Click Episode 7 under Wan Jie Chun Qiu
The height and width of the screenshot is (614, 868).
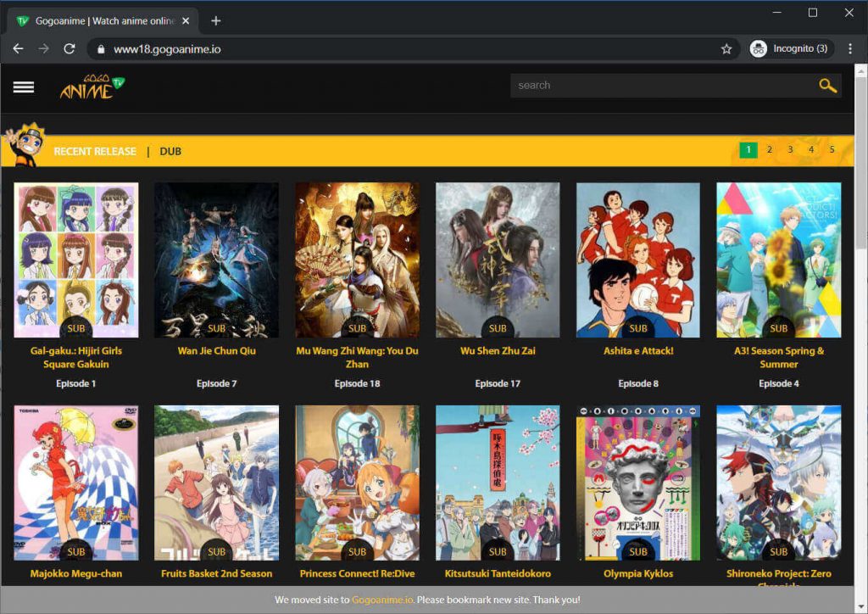point(216,383)
